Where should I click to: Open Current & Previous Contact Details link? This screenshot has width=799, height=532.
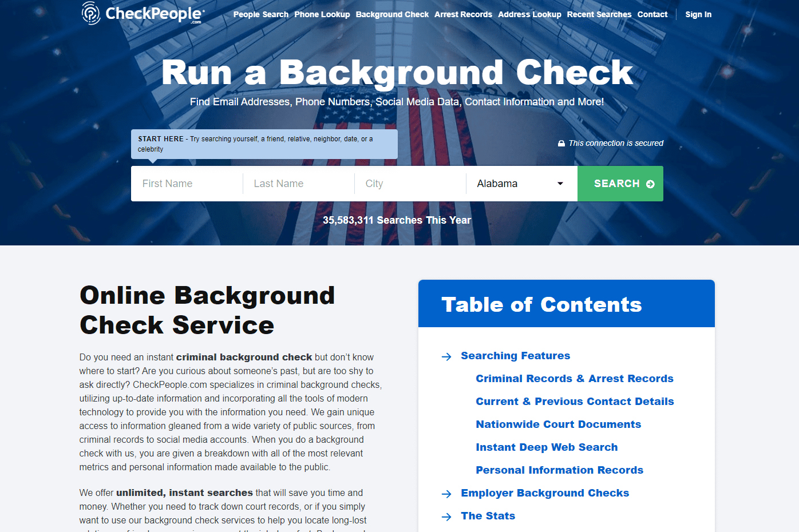[575, 402]
